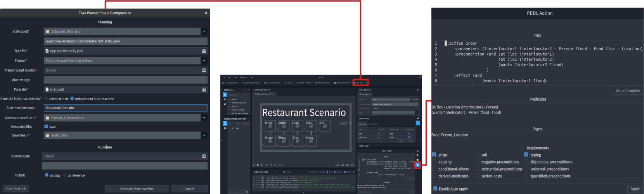Image resolution: width=644 pixels, height=194 pixels.
Task: Click Save state machine in toolbar
Action: pyautogui.click(x=272, y=83)
